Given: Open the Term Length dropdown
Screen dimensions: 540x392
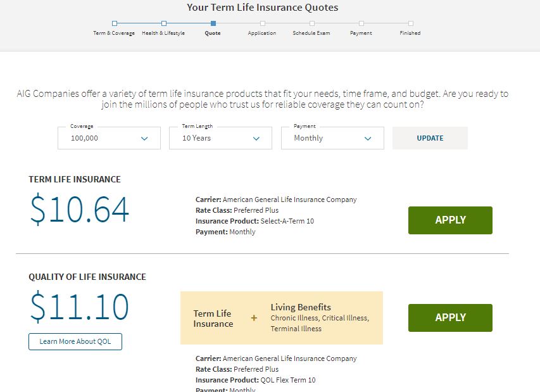Looking at the screenshot, I should pyautogui.click(x=220, y=137).
